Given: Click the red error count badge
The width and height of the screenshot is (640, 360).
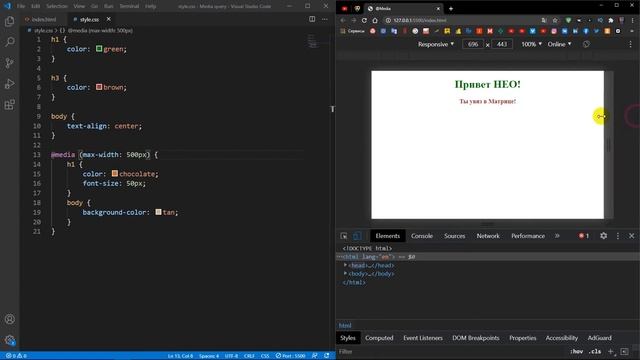Looking at the screenshot, I should click(x=584, y=236).
